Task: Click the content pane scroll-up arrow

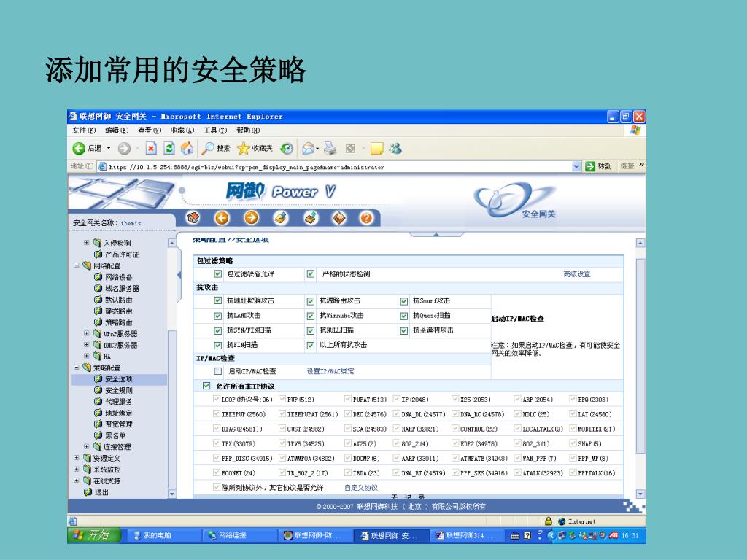Action: 640,243
